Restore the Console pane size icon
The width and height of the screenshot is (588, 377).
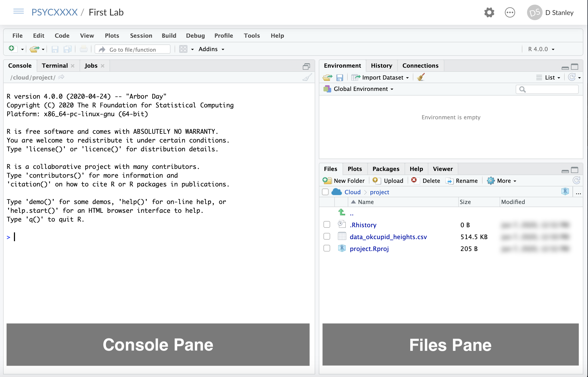click(306, 67)
